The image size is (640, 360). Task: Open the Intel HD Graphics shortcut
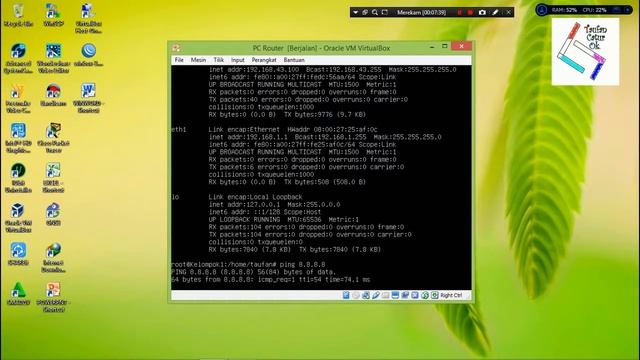click(18, 138)
